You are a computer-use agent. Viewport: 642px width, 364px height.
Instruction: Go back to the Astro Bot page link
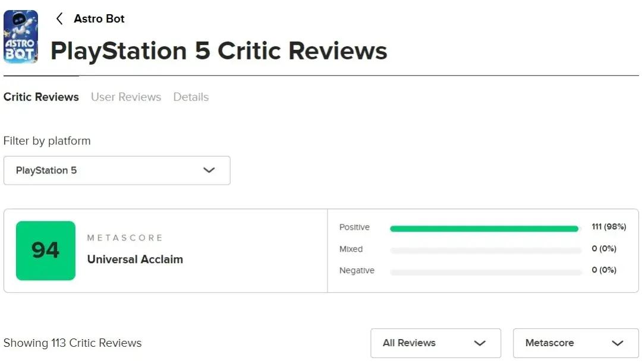[99, 18]
